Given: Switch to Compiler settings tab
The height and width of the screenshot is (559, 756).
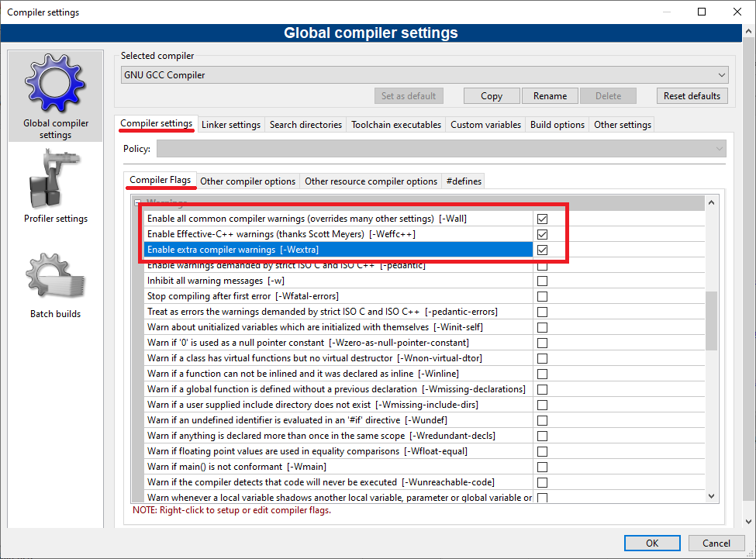Looking at the screenshot, I should [156, 123].
